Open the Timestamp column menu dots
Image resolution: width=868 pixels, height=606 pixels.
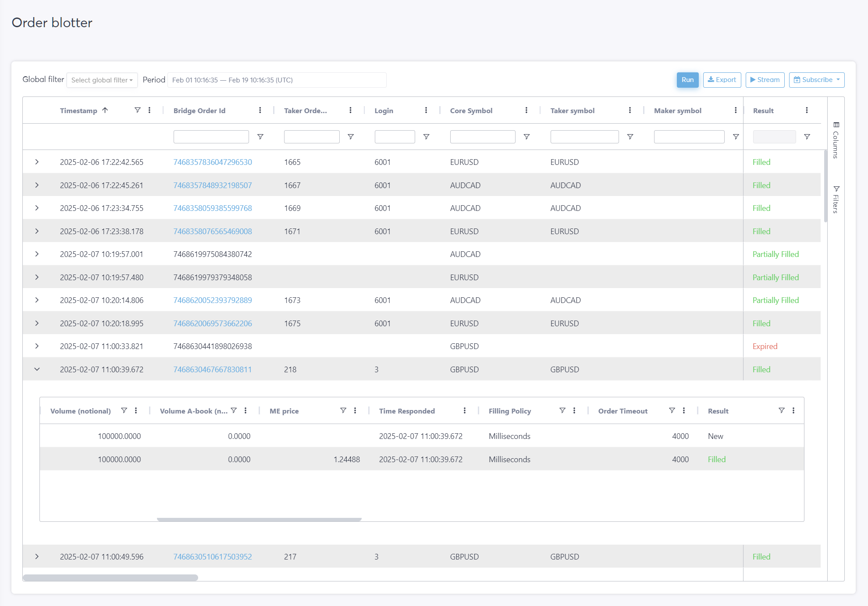149,110
